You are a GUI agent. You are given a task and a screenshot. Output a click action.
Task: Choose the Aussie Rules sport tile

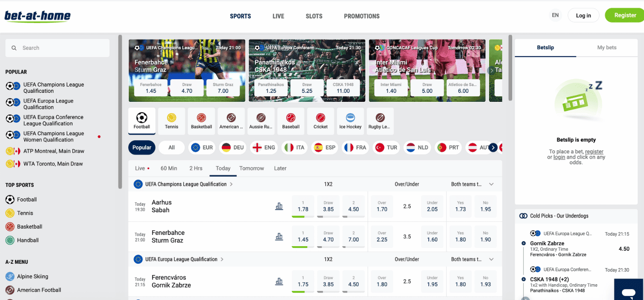261,121
